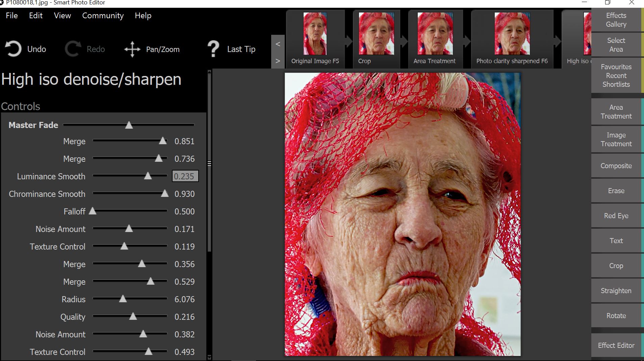Click the Crop sidebar button
644x361 pixels.
coord(616,266)
